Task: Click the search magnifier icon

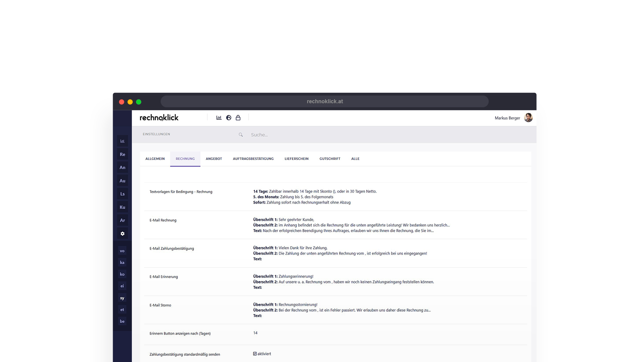Action: click(240, 135)
